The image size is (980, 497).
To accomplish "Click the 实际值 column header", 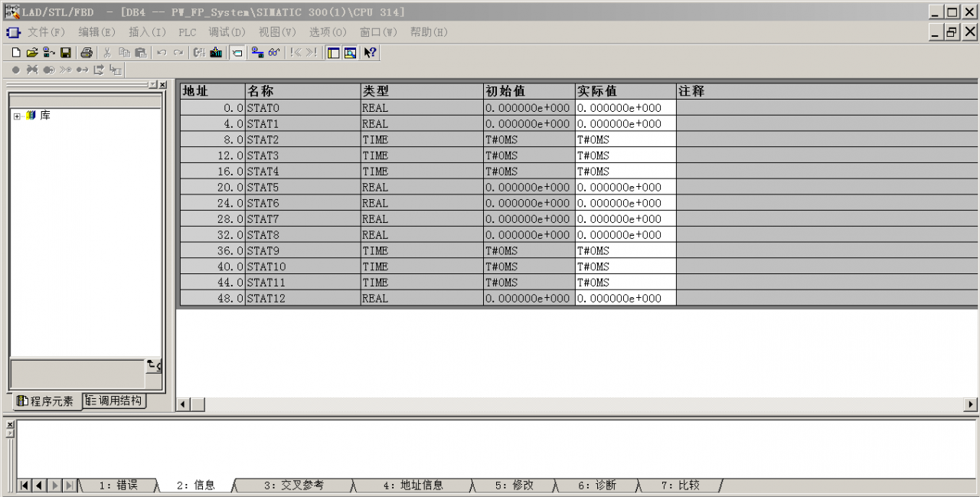I will [x=626, y=91].
